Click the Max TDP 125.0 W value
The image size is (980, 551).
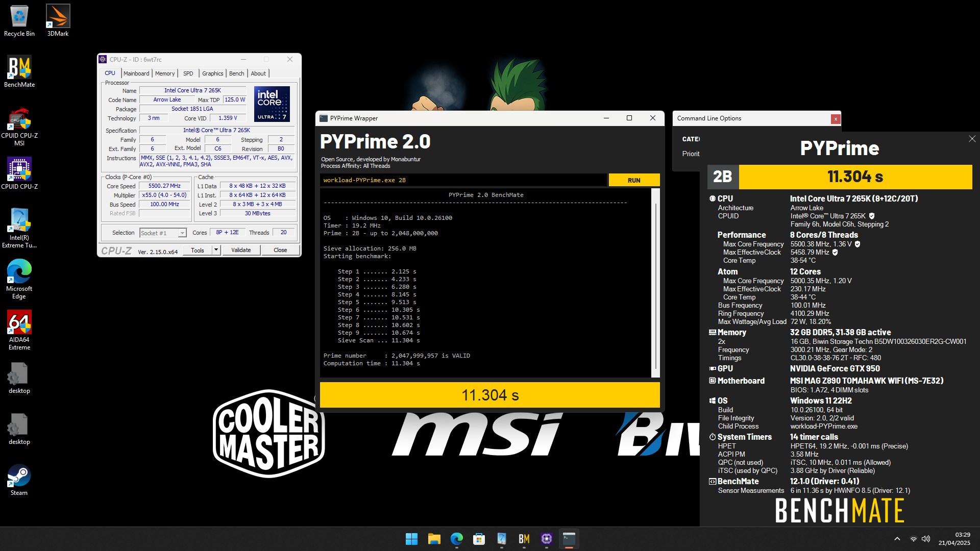235,99
